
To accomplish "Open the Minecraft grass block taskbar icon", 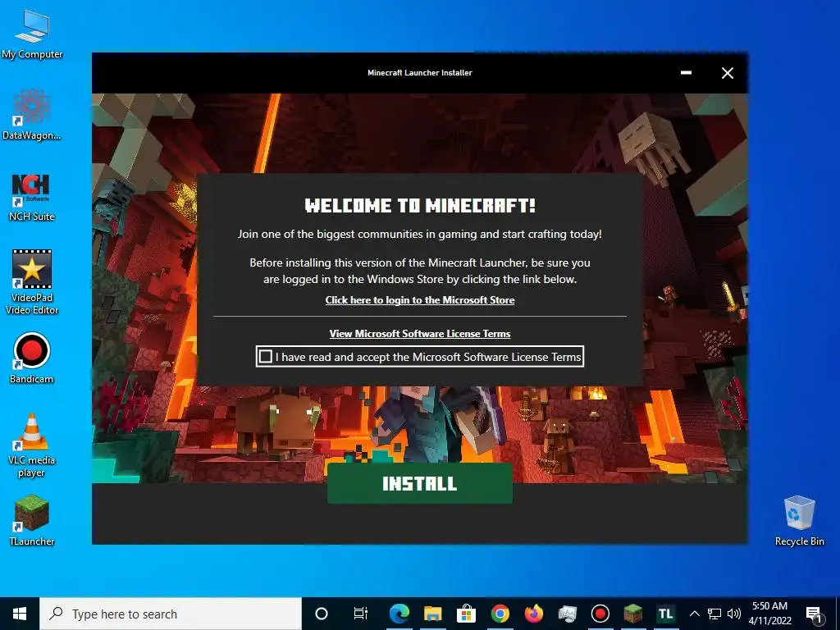I will pyautogui.click(x=633, y=614).
